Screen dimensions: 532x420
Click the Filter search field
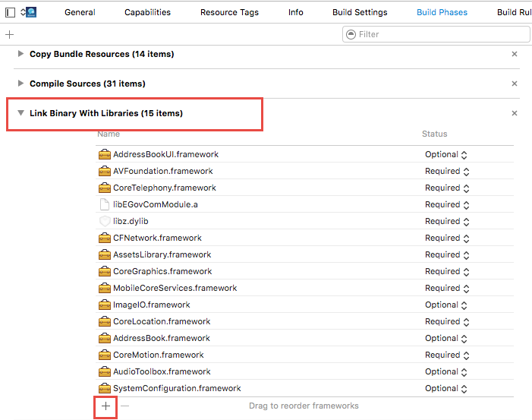point(440,34)
